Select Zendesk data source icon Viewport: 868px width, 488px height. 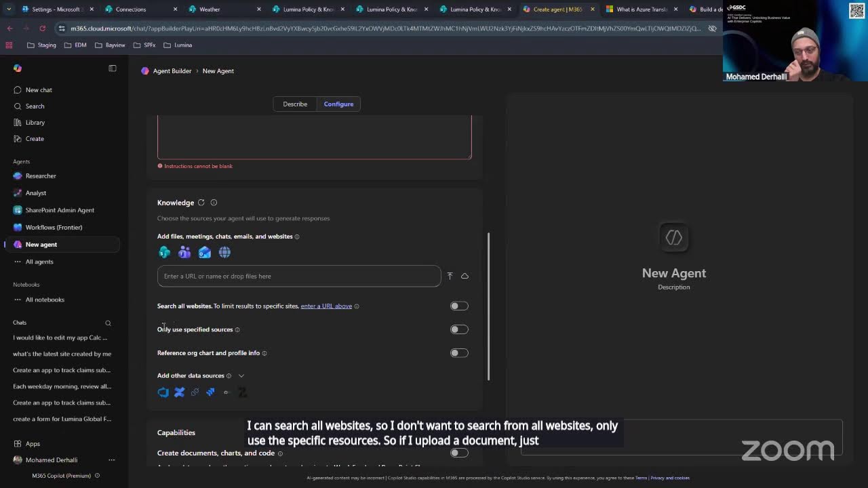click(242, 392)
